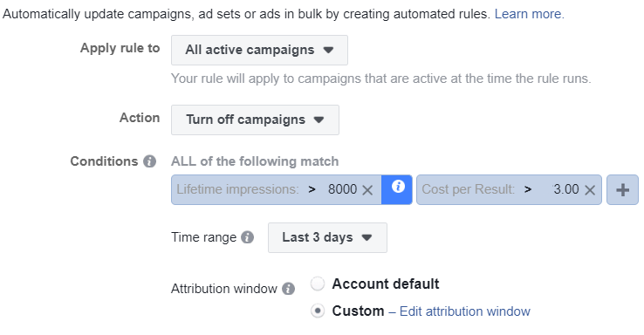The width and height of the screenshot is (644, 335).
Task: Remove the Cost per Result condition
Action: (x=590, y=189)
